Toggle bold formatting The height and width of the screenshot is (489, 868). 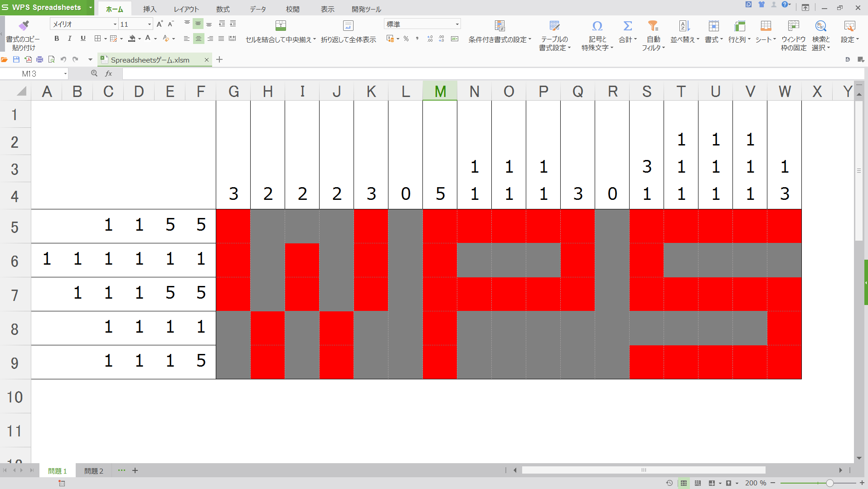tap(57, 39)
